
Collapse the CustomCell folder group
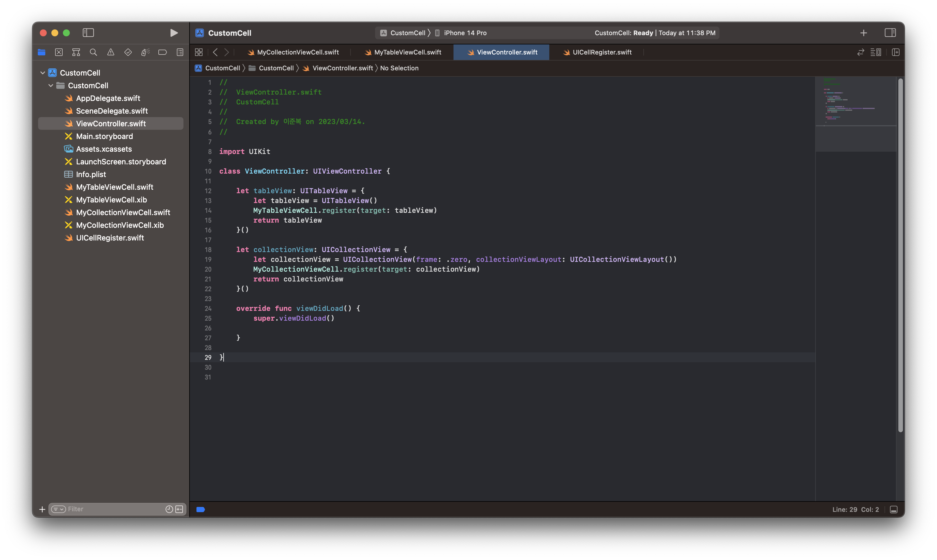(50, 86)
